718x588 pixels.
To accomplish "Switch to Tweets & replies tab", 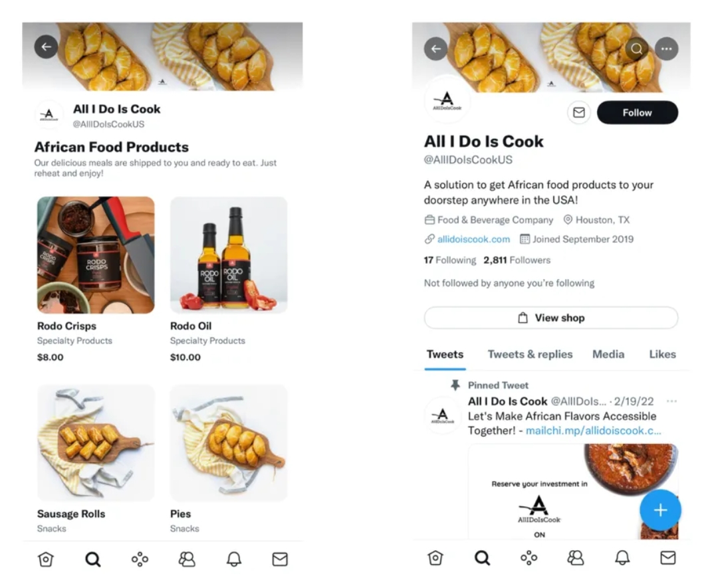I will pos(530,354).
